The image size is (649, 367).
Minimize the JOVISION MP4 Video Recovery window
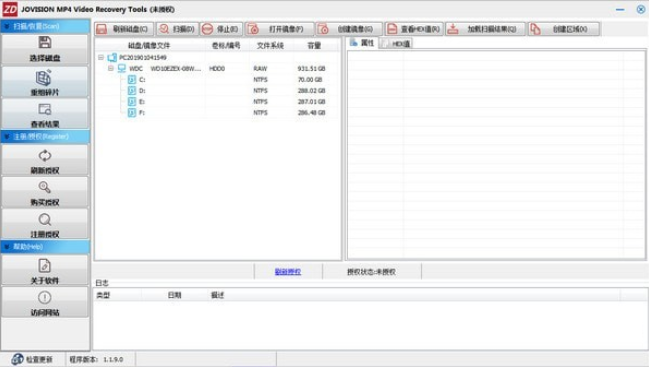(x=620, y=9)
